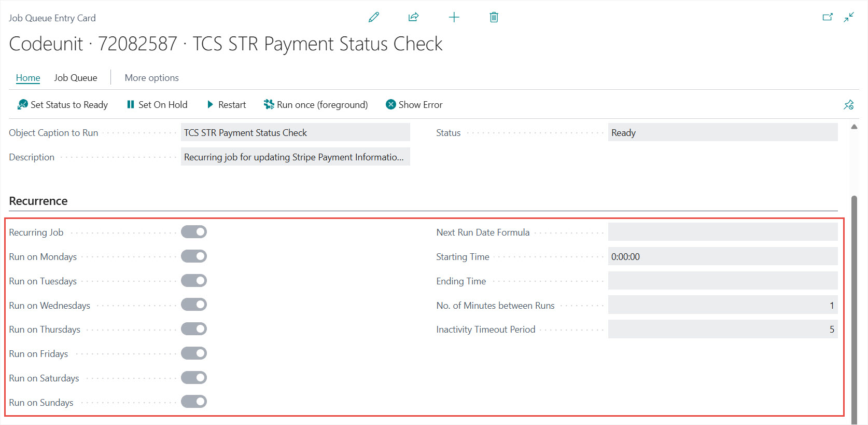This screenshot has height=425, width=868.
Task: Toggle the Run on Fridays switch
Action: [x=194, y=353]
